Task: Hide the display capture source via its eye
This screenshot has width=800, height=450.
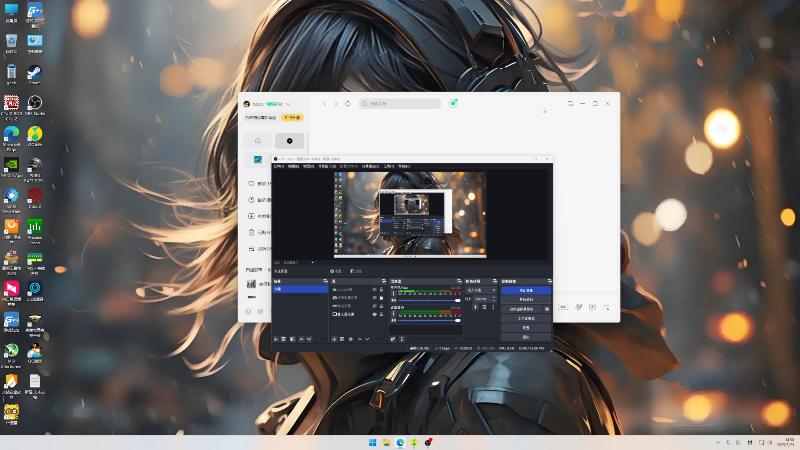Action: 374,314
